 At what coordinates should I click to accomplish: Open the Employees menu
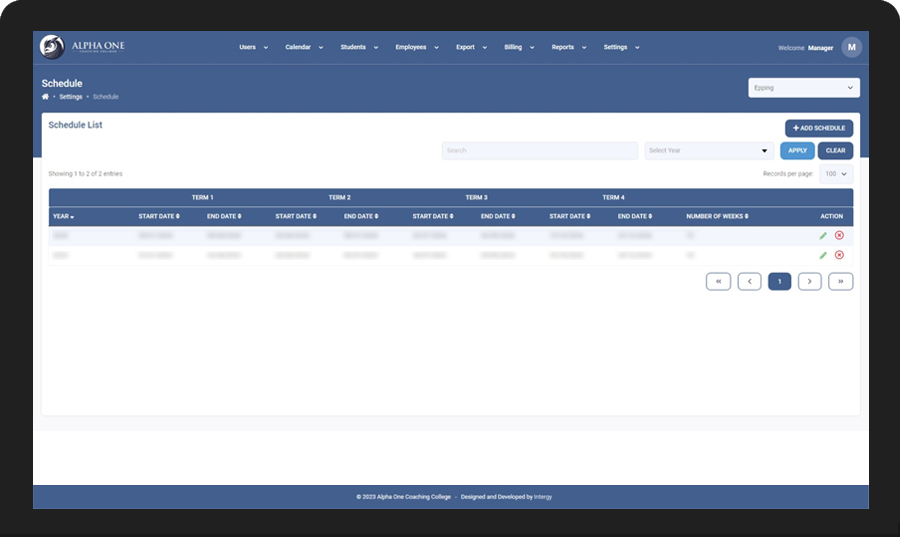tap(417, 47)
